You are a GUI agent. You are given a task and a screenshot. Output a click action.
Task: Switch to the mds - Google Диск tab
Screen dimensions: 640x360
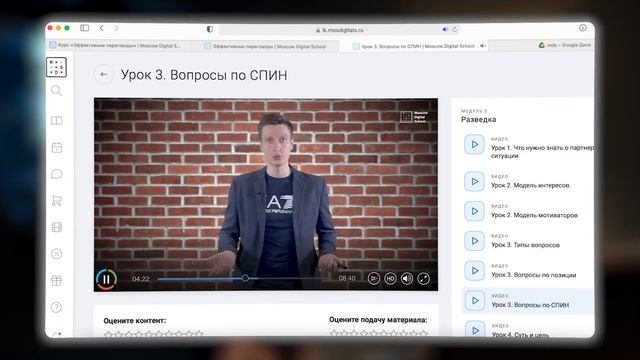[565, 45]
